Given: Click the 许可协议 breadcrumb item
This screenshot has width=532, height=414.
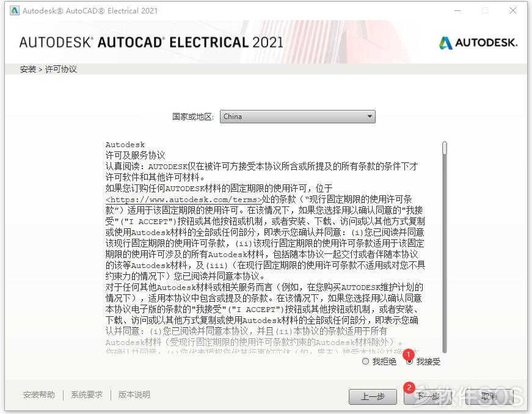Looking at the screenshot, I should tap(61, 69).
